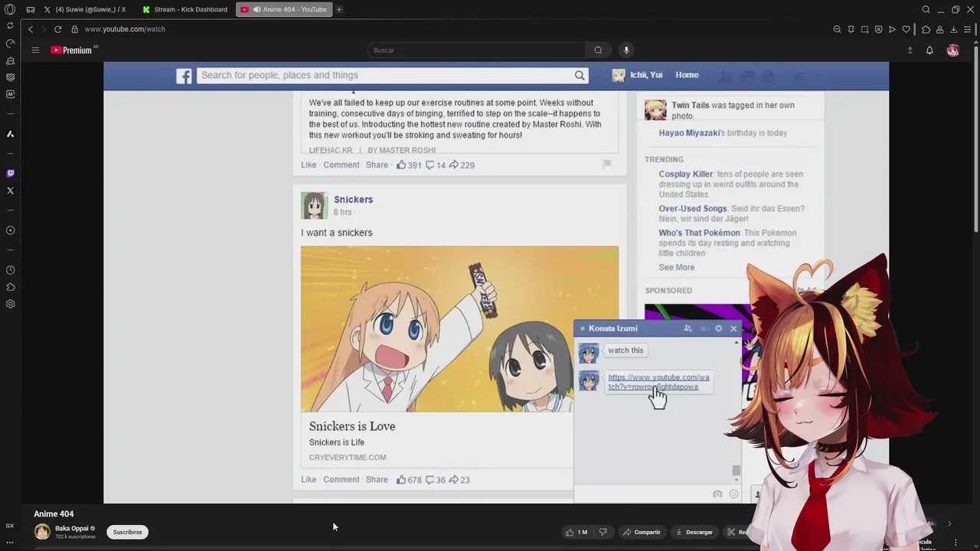Open a new browser tab
Screen dimensions: 980x551
tap(338, 9)
